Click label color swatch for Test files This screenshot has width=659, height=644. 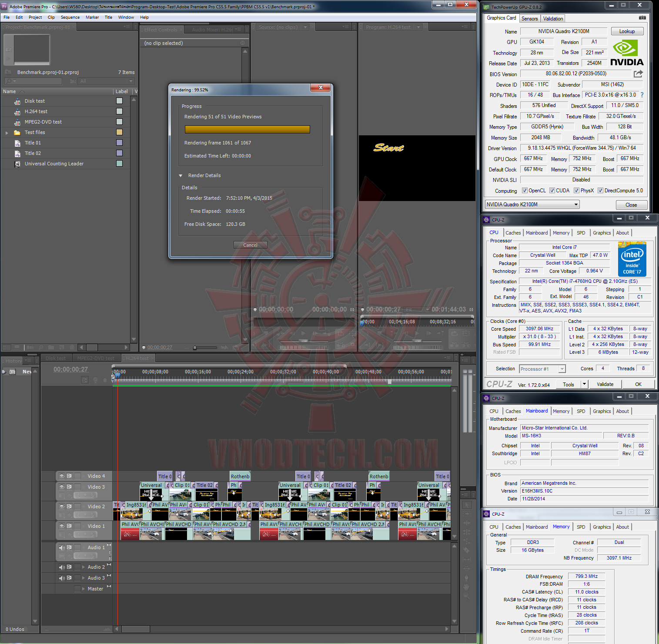point(119,132)
